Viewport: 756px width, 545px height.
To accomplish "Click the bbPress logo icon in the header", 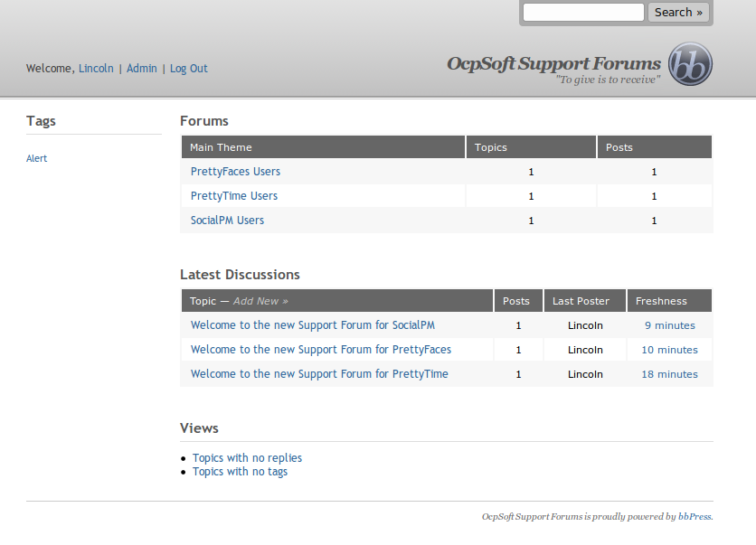I will point(690,64).
